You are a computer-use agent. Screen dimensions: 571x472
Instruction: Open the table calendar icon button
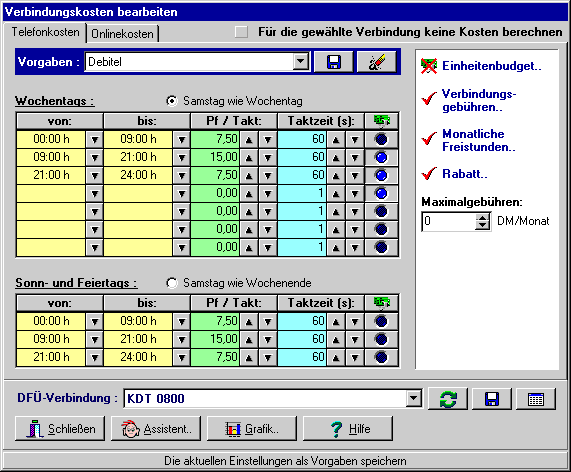tap(536, 399)
